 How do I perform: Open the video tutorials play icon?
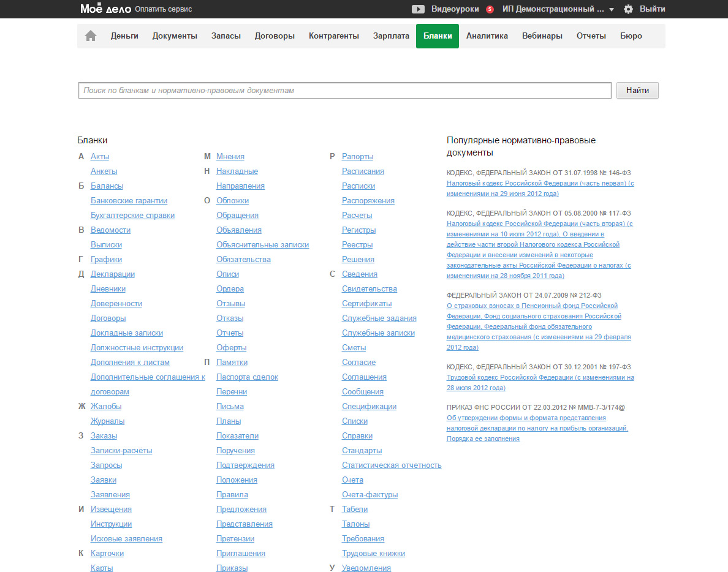(418, 9)
